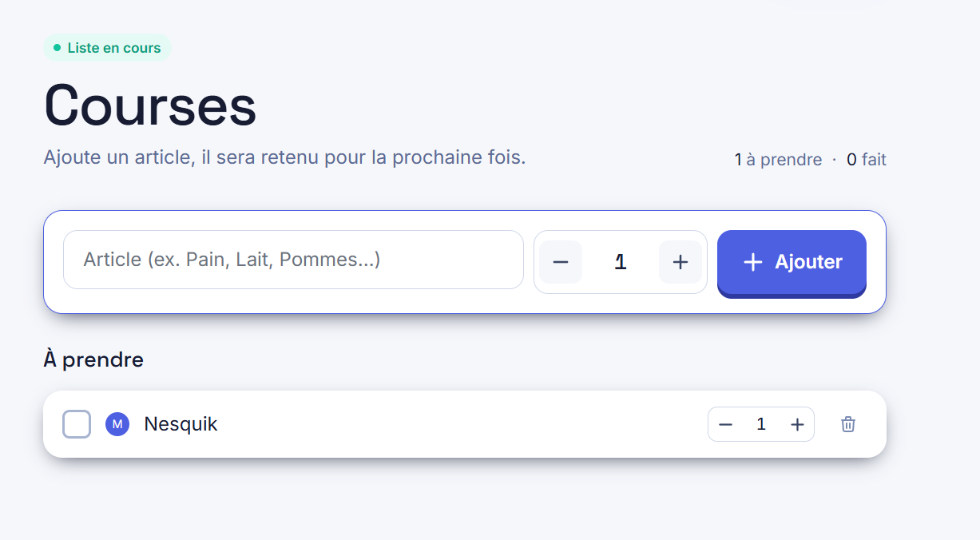The height and width of the screenshot is (540, 980).
Task: Click the plus icon inside the Ajouter button
Action: click(753, 261)
